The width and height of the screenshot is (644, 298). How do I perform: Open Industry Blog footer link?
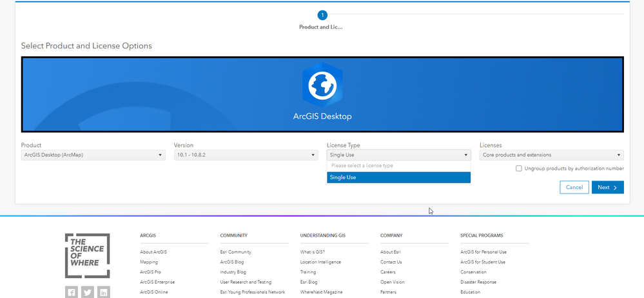[x=233, y=272]
